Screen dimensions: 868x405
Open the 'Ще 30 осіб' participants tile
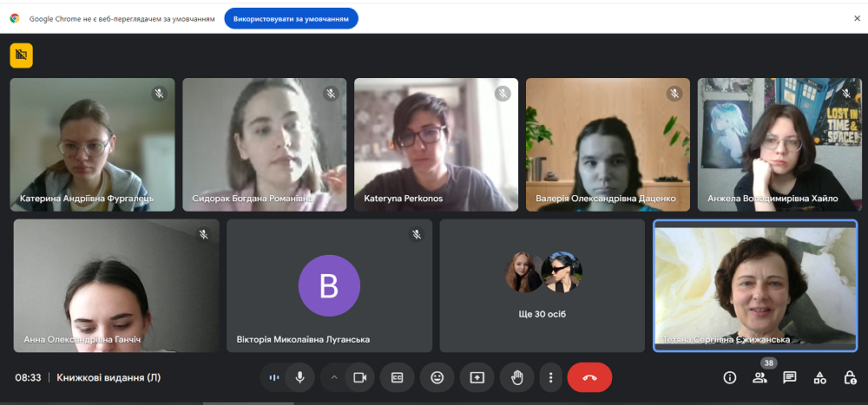[542, 285]
